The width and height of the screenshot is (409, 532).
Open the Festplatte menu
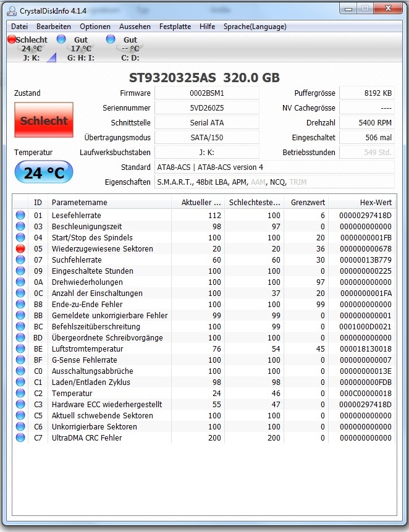click(175, 27)
